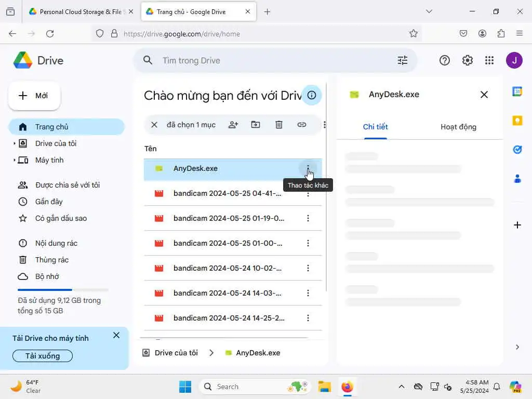Open more actions for bandicam 2024-05-25 01-00
Viewport: 532px width, 399px height.
pyautogui.click(x=308, y=243)
